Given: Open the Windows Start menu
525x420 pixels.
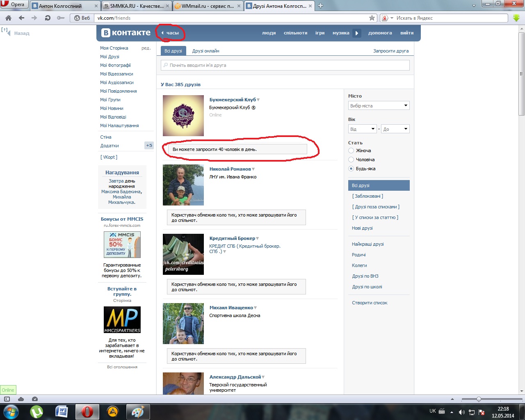Looking at the screenshot, I should pyautogui.click(x=11, y=411).
